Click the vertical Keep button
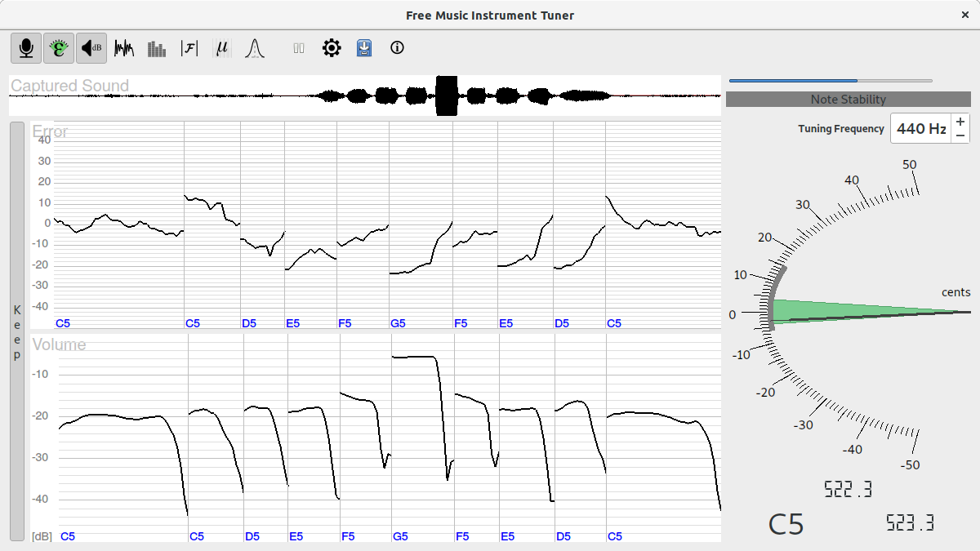Image resolution: width=980 pixels, height=551 pixels. point(17,331)
